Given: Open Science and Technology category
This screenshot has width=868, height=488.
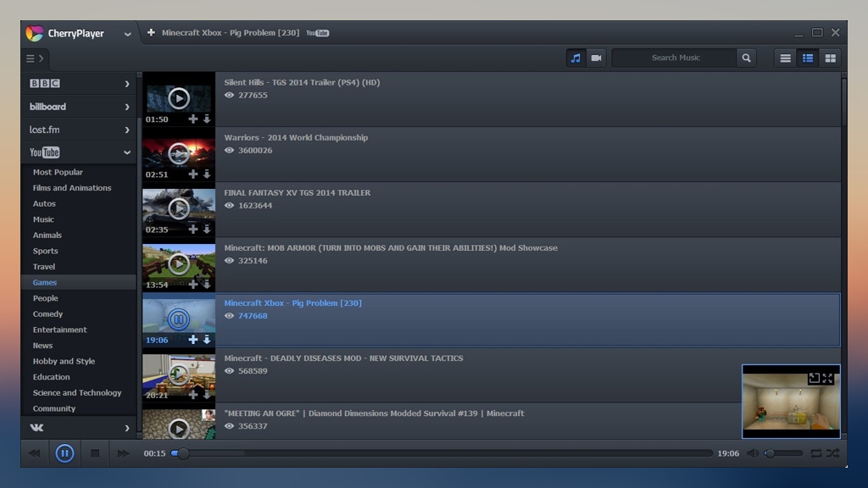Looking at the screenshot, I should [77, 393].
